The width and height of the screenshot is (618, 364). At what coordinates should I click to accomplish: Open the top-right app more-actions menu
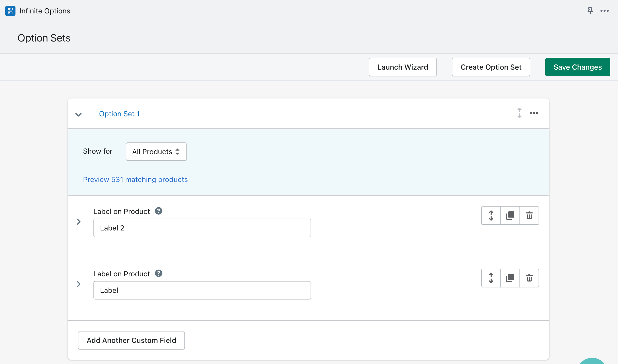[604, 11]
